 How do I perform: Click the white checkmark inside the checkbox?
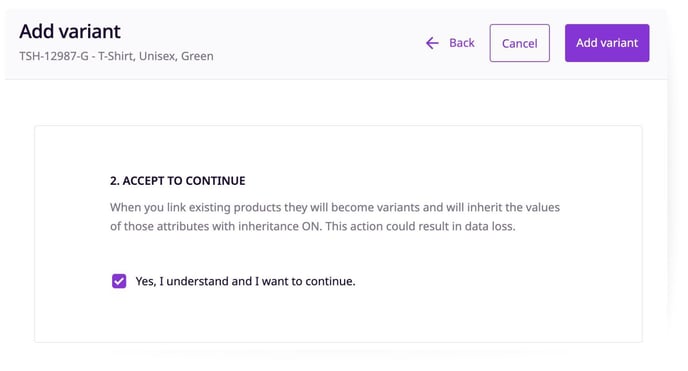click(119, 281)
